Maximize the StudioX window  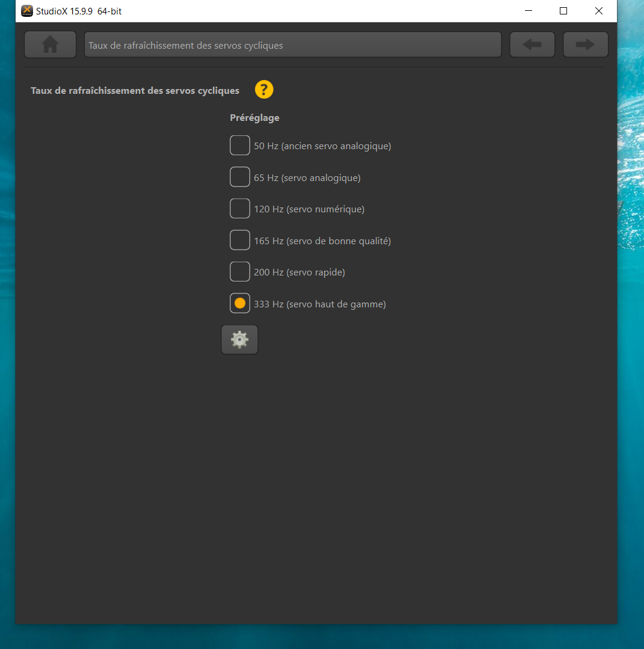563,11
